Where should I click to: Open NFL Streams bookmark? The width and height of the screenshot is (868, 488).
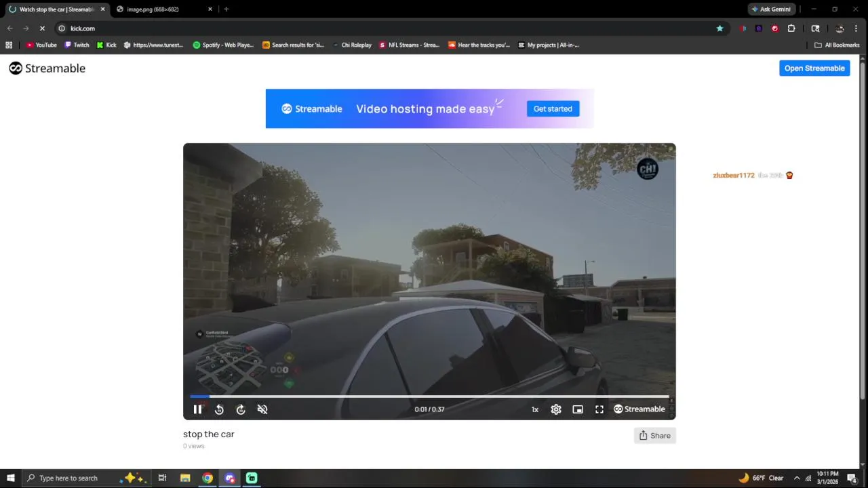[x=410, y=45]
